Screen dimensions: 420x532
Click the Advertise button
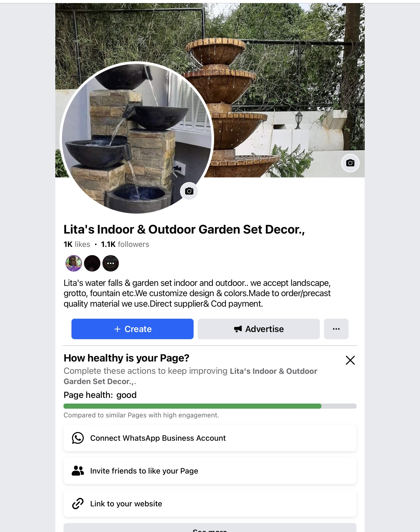point(259,329)
